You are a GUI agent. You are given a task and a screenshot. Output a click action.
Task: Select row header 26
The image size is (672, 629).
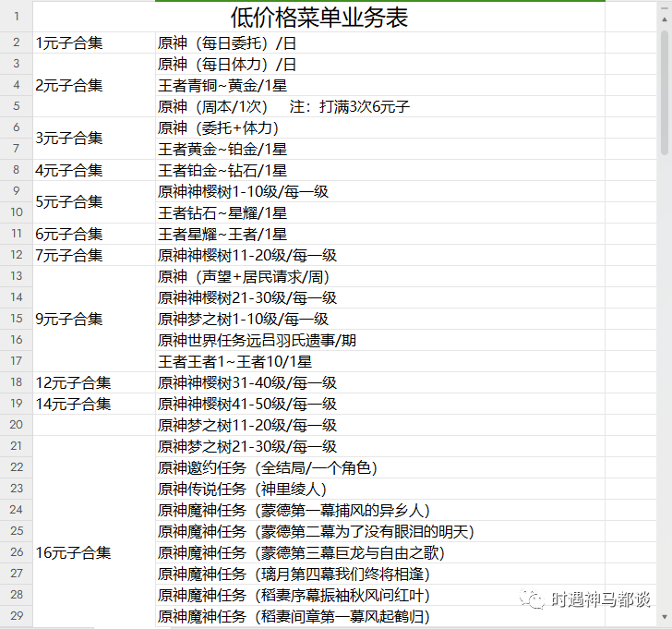(17, 551)
